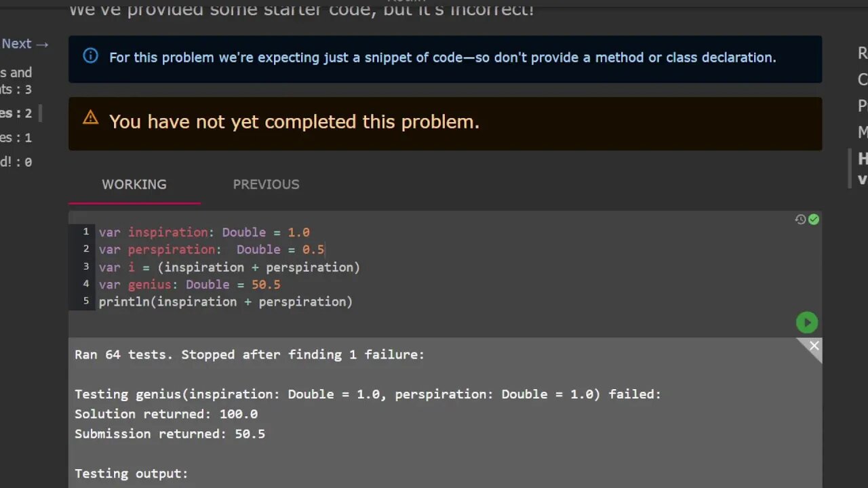Click line number 3 in the gutter
The width and height of the screenshot is (868, 488).
pos(86,266)
